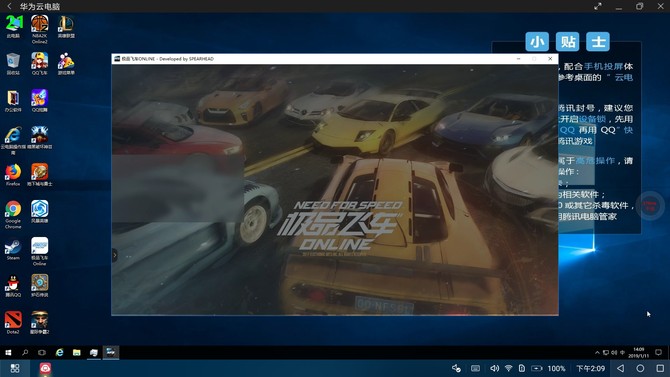Click the 设备锁 link in tips panel

pos(592,119)
